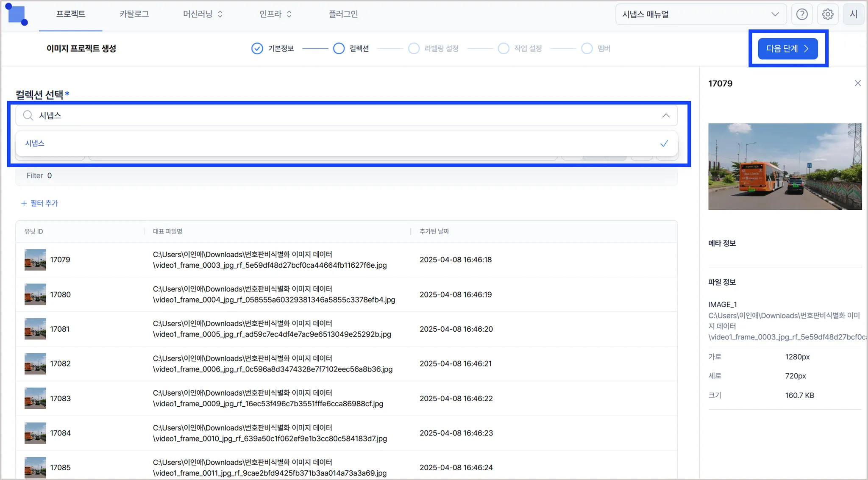Click the bus preview image in side panel
This screenshot has width=868, height=480.
(x=785, y=166)
